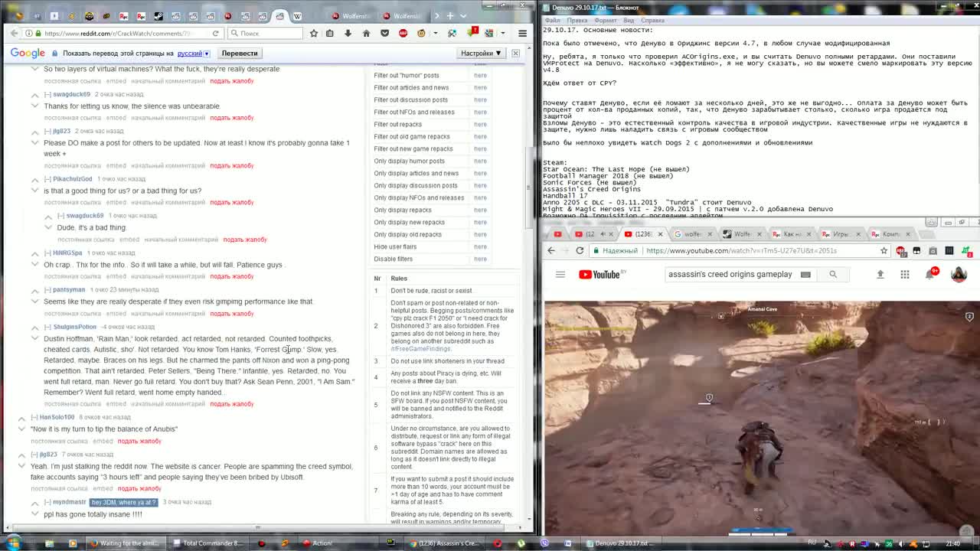This screenshot has height=551, width=980.
Task: Open YouTube upload video icon
Action: coord(880,274)
